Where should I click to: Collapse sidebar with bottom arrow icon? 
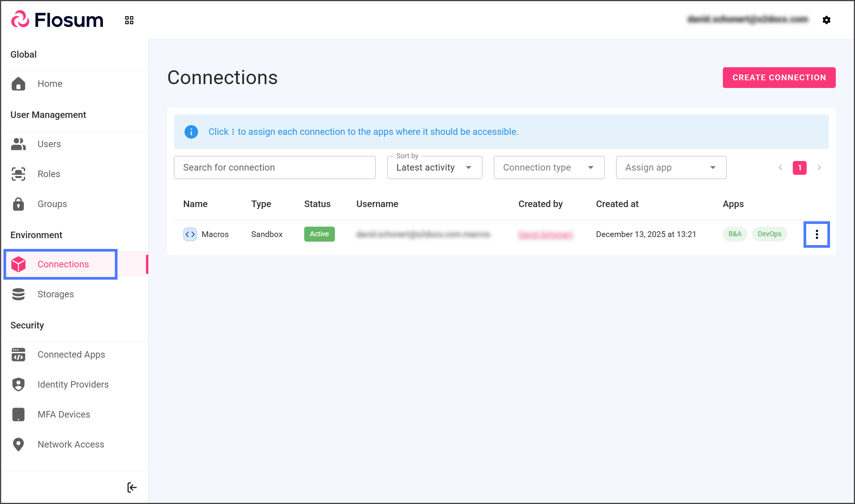pos(132,487)
